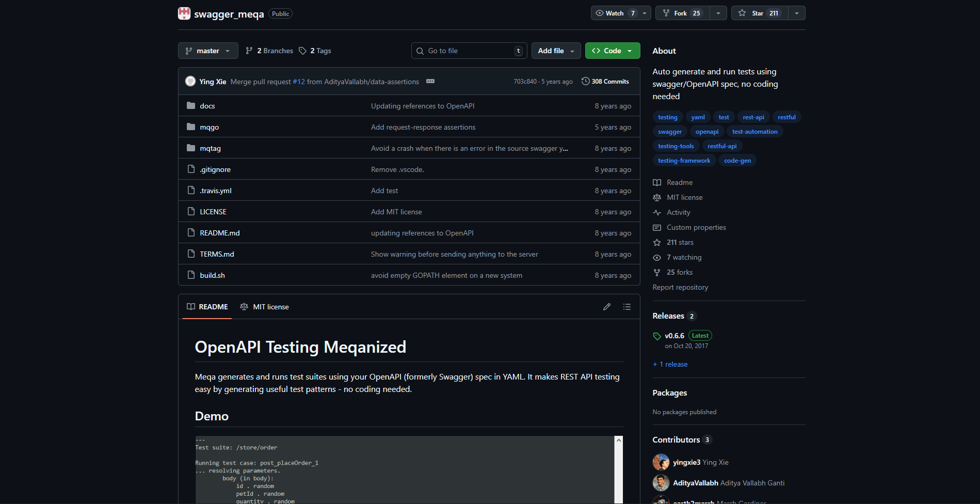Click the pulse icon beside Activity
The image size is (980, 504).
pos(657,212)
